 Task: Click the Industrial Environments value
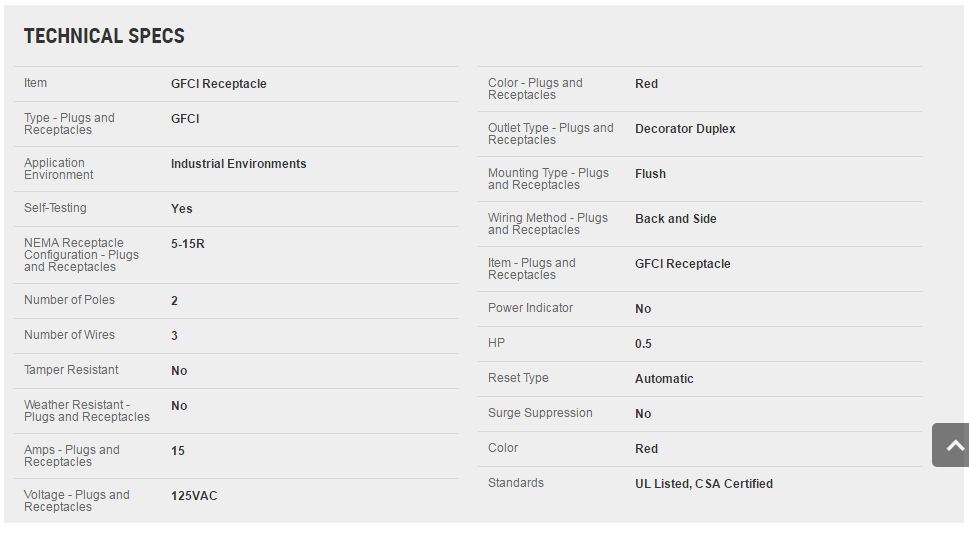(239, 164)
